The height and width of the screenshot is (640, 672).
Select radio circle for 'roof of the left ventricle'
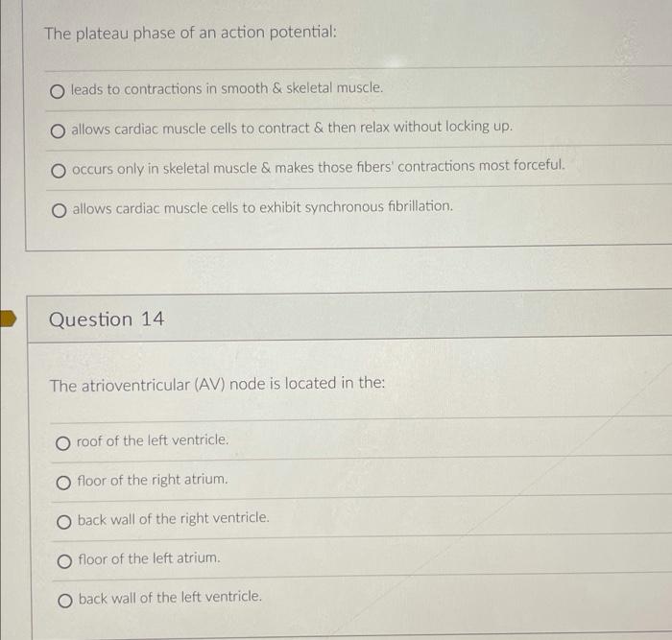pos(63,443)
